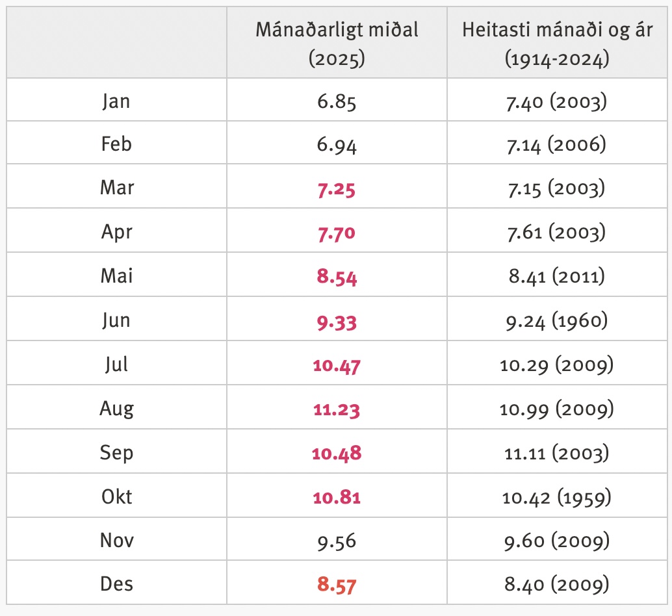Screen dimensions: 672x616
Task: Select the 'Feb' row label
Action: point(116,144)
